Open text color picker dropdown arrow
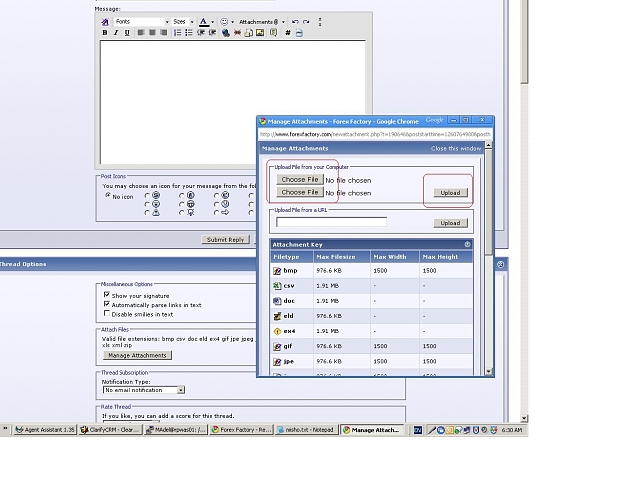 point(212,22)
